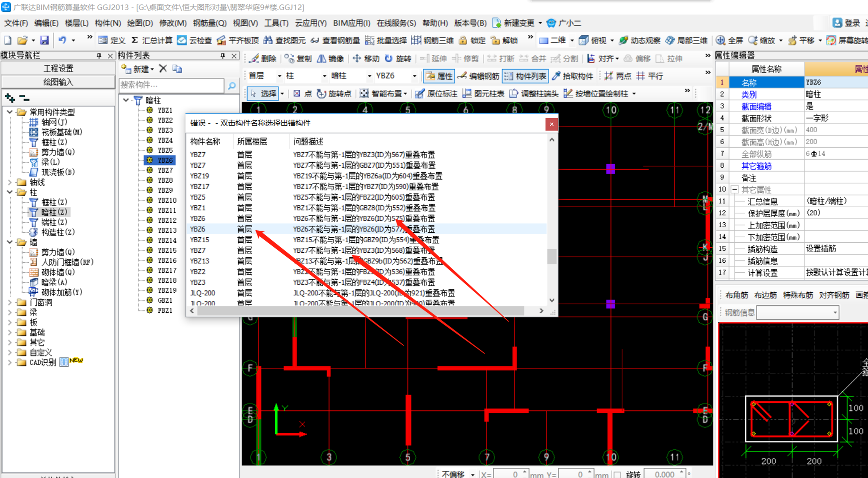The image size is (868, 478).
Task: Click the 其它箍筋 property link
Action: pos(756,166)
